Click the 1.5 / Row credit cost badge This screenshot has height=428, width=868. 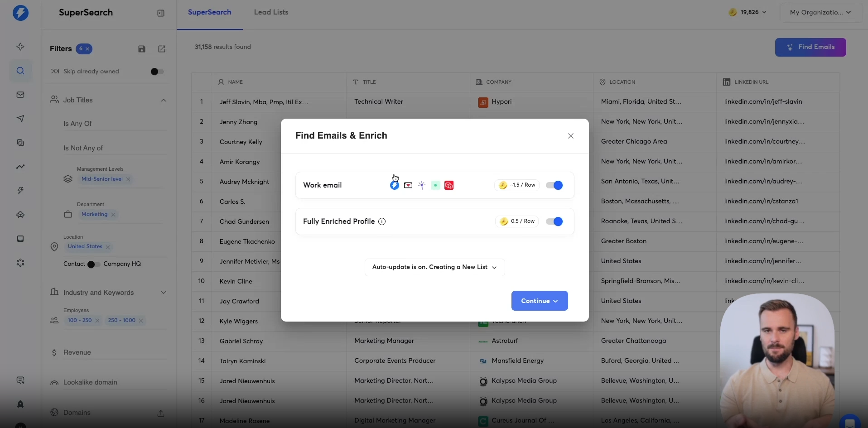pos(517,185)
